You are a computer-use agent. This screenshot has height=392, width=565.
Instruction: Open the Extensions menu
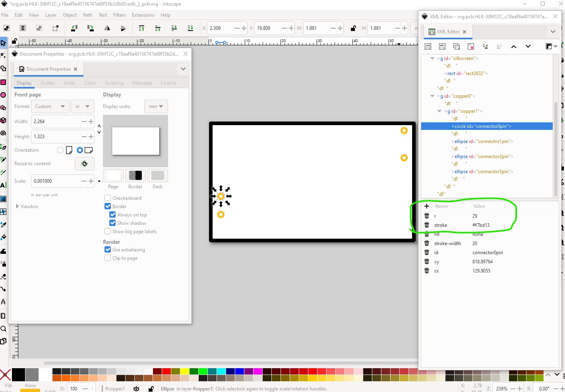(x=143, y=15)
